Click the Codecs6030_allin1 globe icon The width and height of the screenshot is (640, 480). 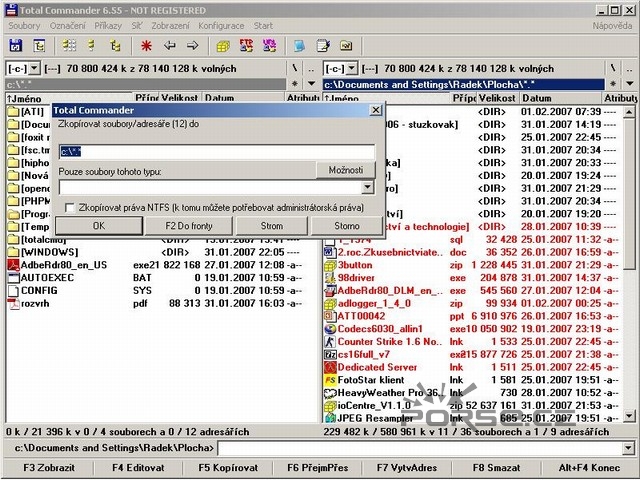tap(330, 329)
